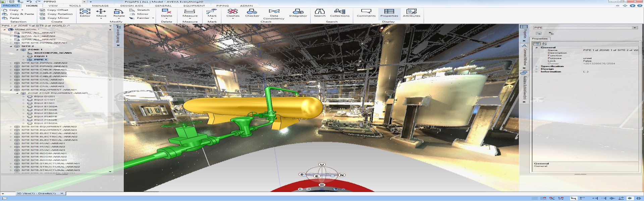
Task: Collapse ZONE ZONE-EQUIPMENT-AREA01 node
Action: (17, 93)
